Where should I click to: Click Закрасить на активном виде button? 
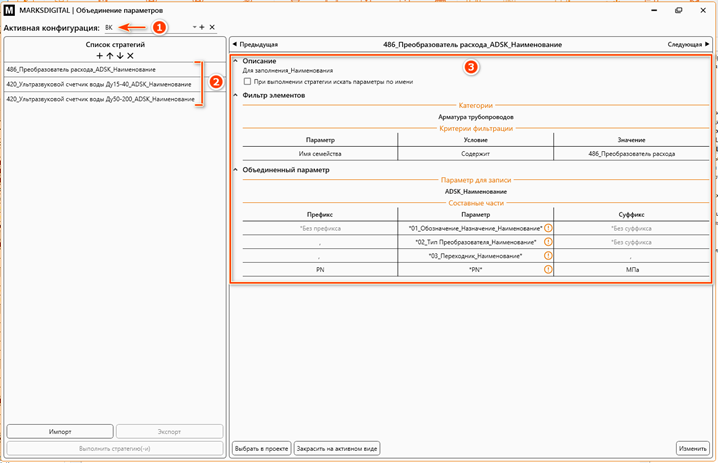click(337, 448)
